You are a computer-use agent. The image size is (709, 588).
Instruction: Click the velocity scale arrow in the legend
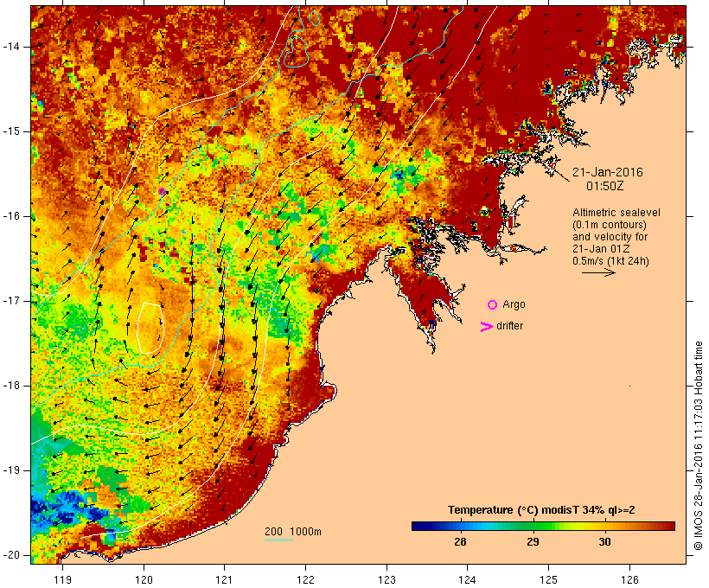[598, 272]
